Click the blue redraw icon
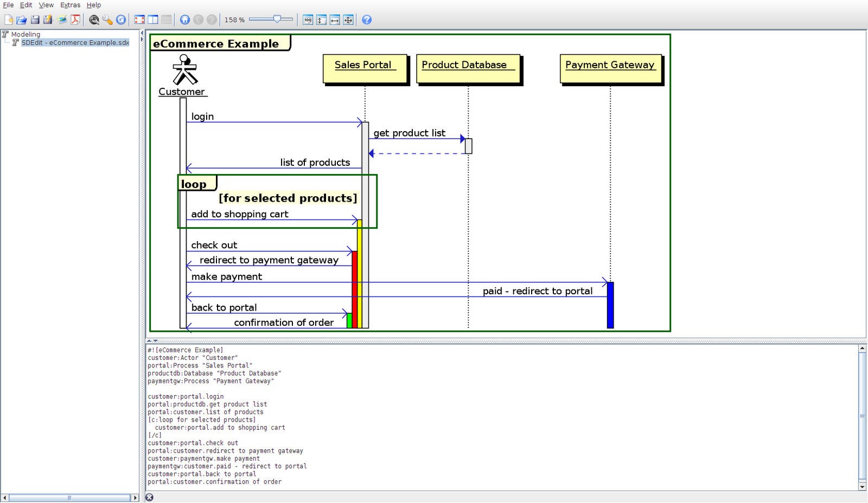Screen dimensions: 868x503 coord(121,20)
